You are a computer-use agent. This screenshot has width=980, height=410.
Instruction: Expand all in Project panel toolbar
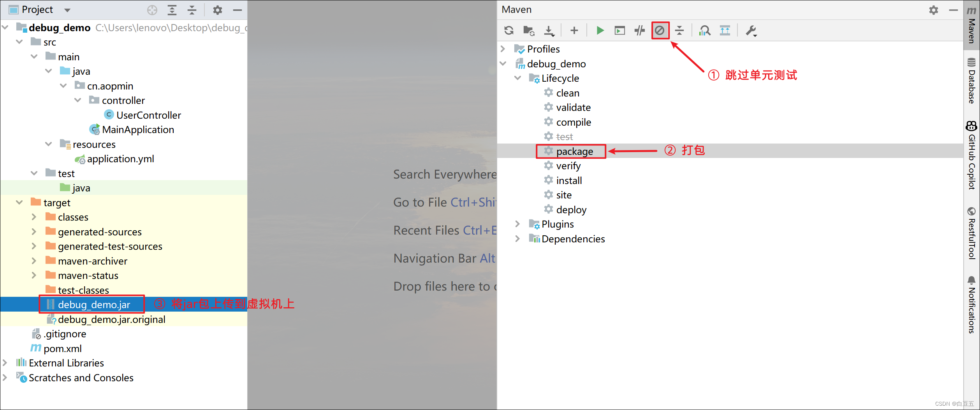click(x=172, y=10)
